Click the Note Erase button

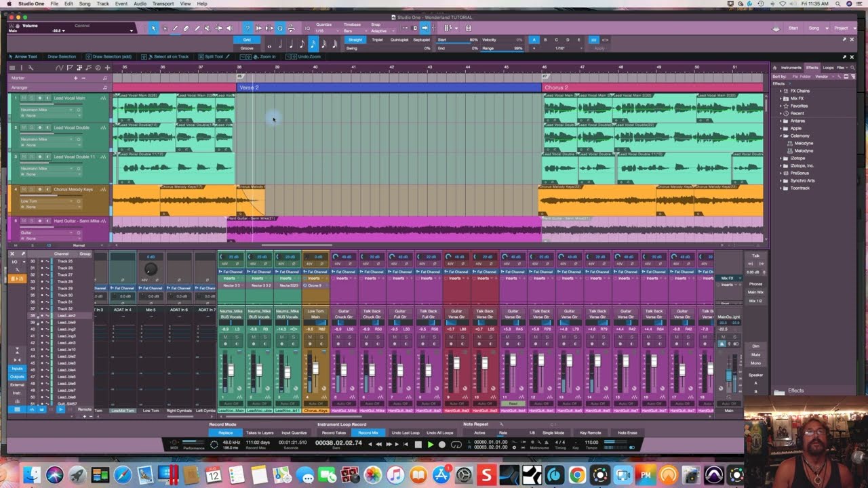[627, 432]
